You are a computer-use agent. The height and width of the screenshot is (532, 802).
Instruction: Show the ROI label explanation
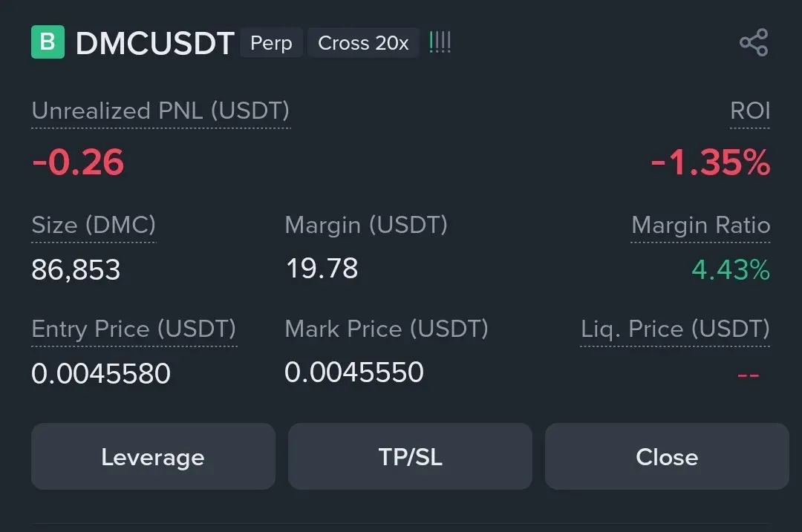click(x=750, y=111)
